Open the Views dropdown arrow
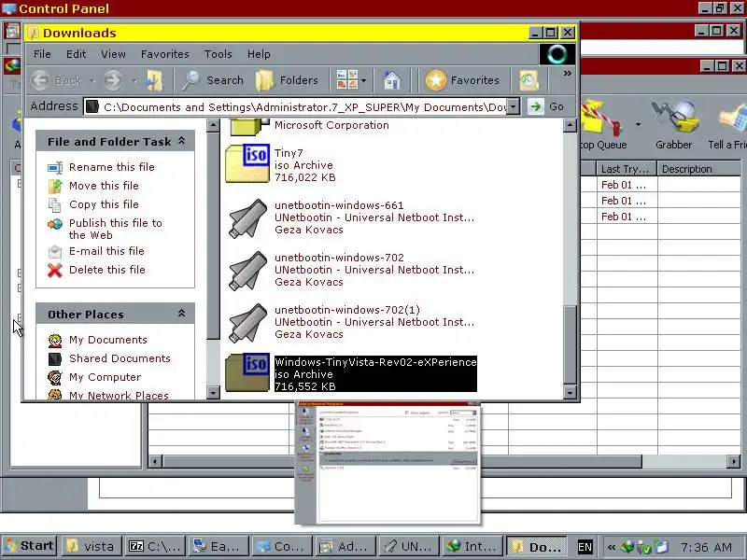Viewport: 747px width, 560px height. point(364,80)
